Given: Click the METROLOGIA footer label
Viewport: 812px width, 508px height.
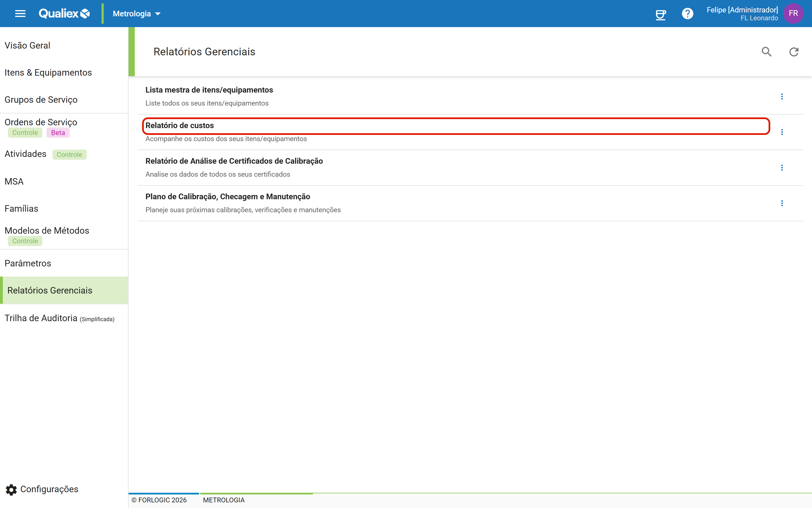Looking at the screenshot, I should (x=224, y=500).
